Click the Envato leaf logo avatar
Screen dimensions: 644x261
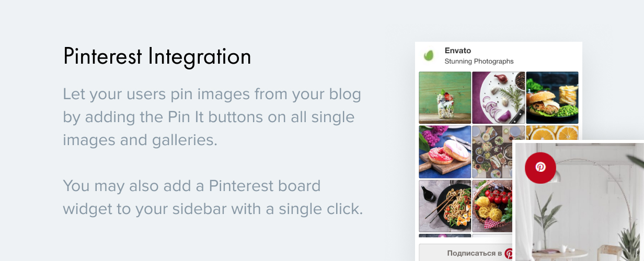pyautogui.click(x=430, y=55)
